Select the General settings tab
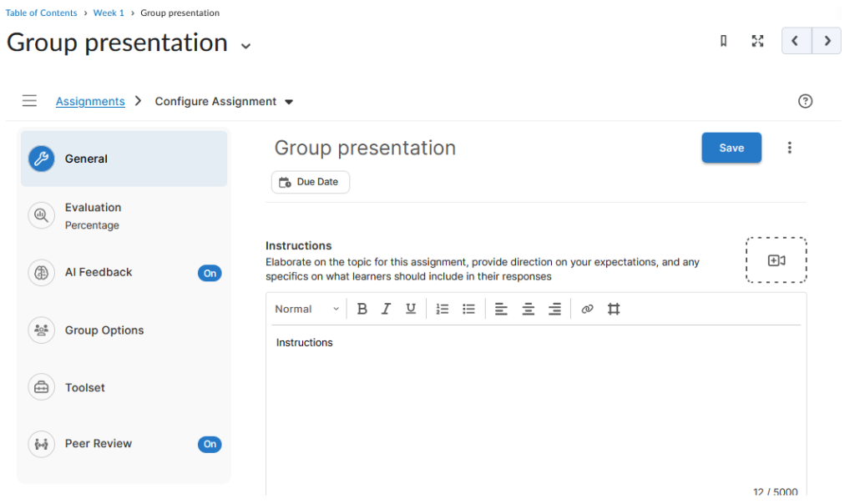The width and height of the screenshot is (855, 504). click(124, 159)
